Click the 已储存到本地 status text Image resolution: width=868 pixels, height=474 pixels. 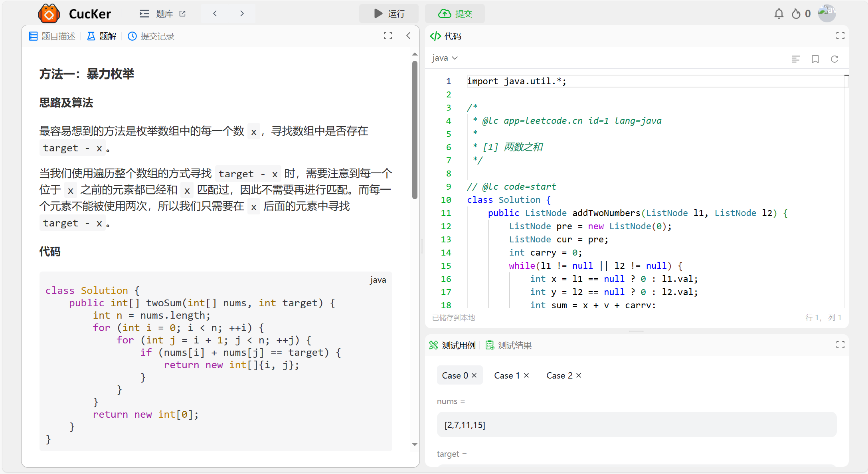pyautogui.click(x=453, y=318)
